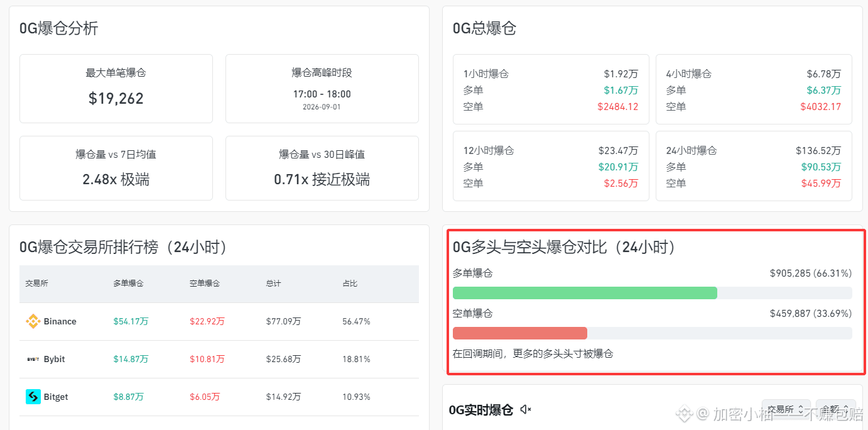Viewport: 868px width, 430px height.
Task: Click the Binance watermark logo icon
Action: [x=683, y=414]
